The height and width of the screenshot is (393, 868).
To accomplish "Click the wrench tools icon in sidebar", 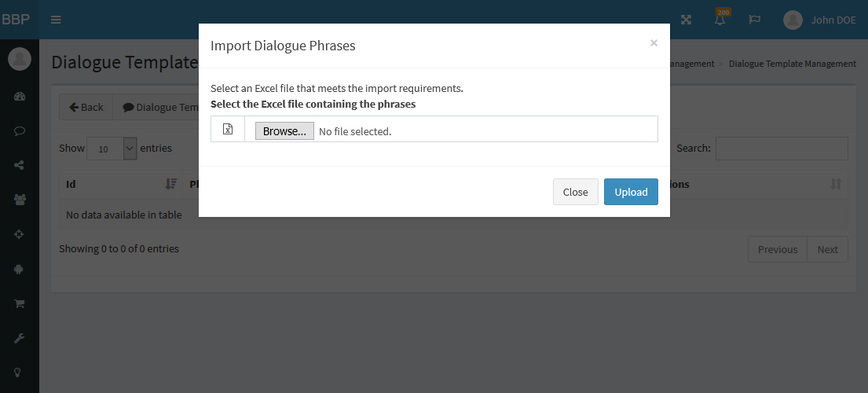I will point(20,338).
